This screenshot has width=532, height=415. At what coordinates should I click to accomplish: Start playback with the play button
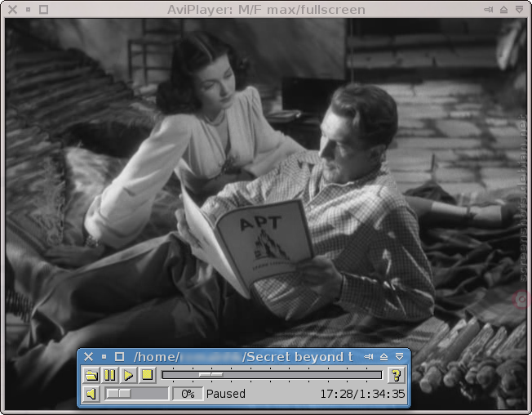pyautogui.click(x=128, y=375)
